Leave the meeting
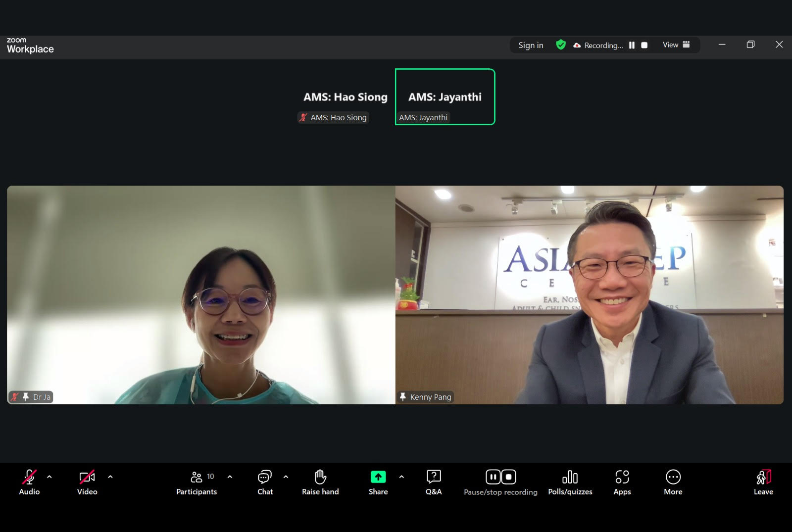The image size is (792, 532). coord(763,482)
